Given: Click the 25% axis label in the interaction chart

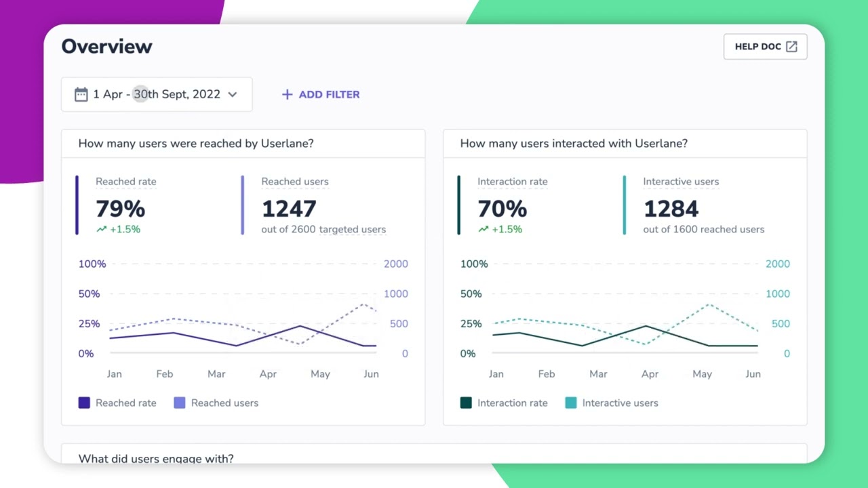Looking at the screenshot, I should point(471,323).
